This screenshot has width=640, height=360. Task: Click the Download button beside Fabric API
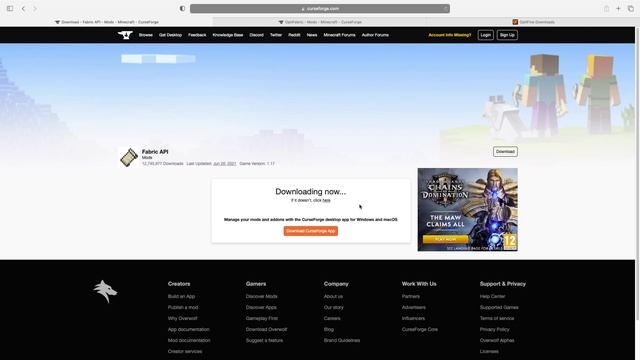pos(505,151)
